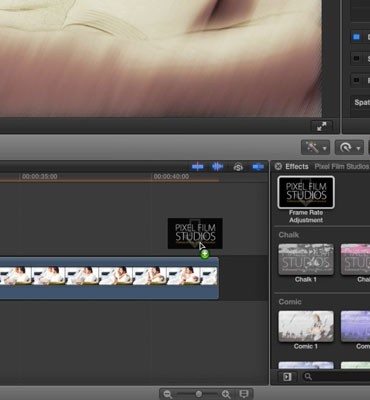Toggle audio skimming waveform button

coord(217,166)
